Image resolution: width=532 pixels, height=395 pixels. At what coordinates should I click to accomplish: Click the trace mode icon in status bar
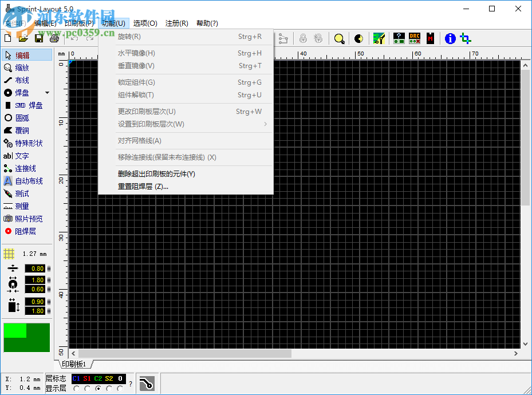(147, 384)
